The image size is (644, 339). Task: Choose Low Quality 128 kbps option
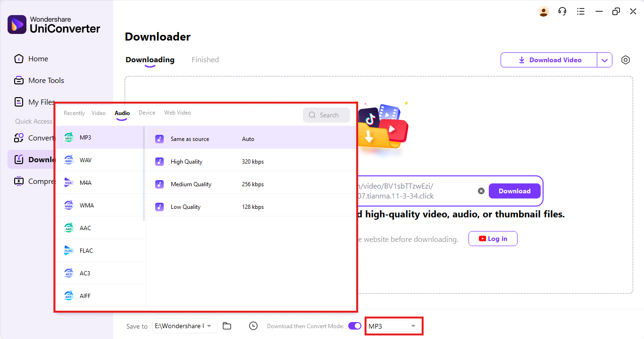251,207
